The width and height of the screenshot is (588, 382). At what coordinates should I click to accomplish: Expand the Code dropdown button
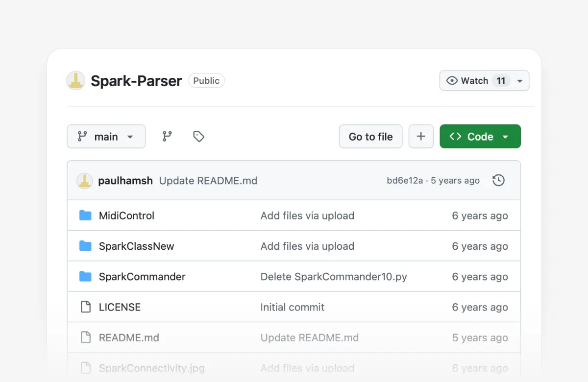480,136
